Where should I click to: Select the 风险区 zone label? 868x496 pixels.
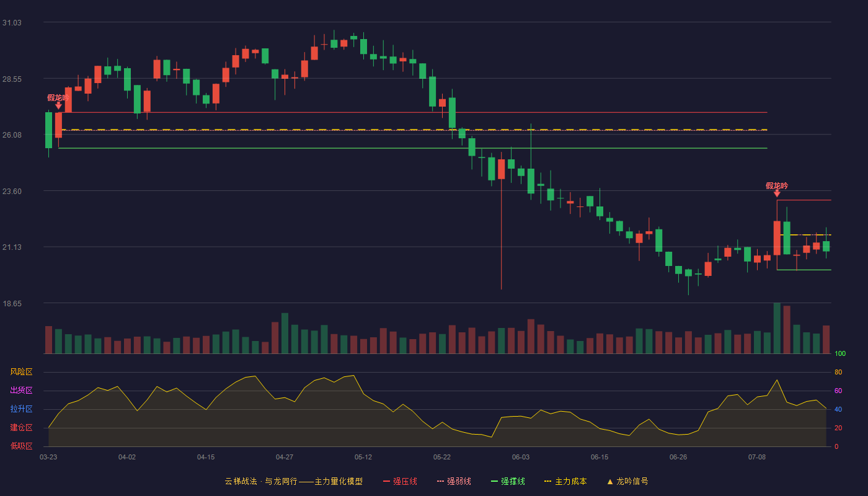coord(21,372)
